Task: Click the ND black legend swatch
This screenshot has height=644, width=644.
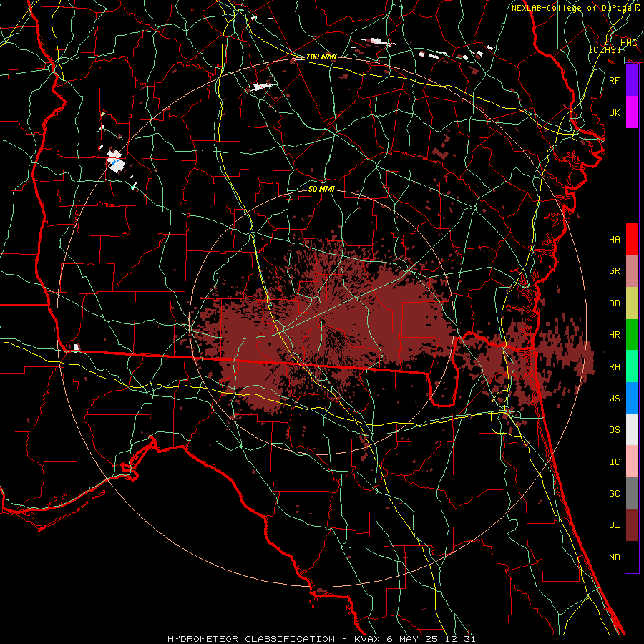Action: 632,557
